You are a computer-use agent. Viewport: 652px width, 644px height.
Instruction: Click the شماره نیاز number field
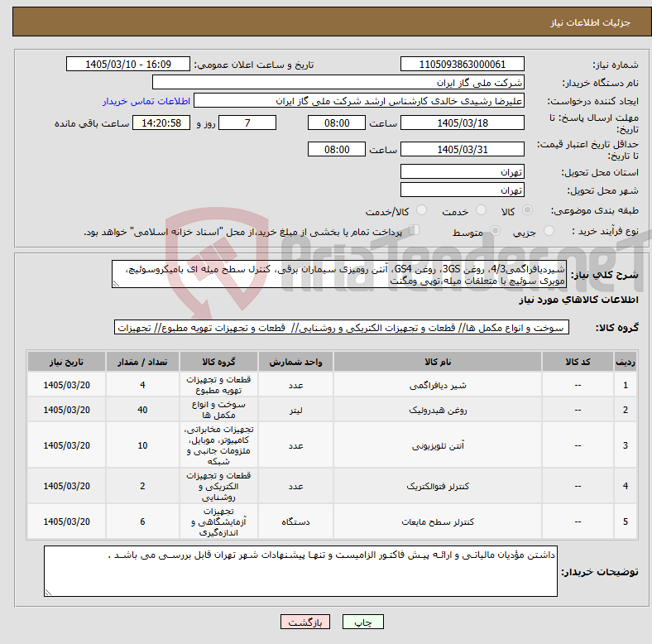[x=462, y=65]
